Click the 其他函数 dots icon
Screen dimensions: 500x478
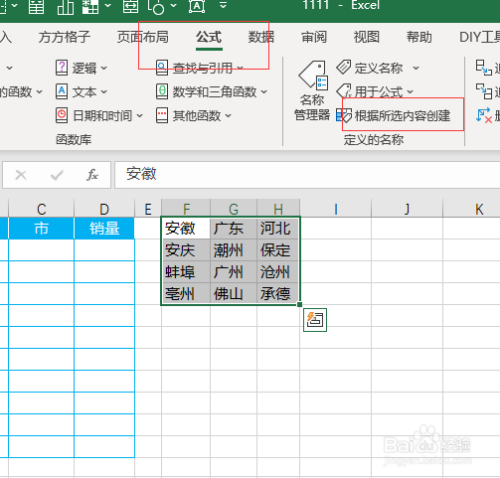[162, 115]
